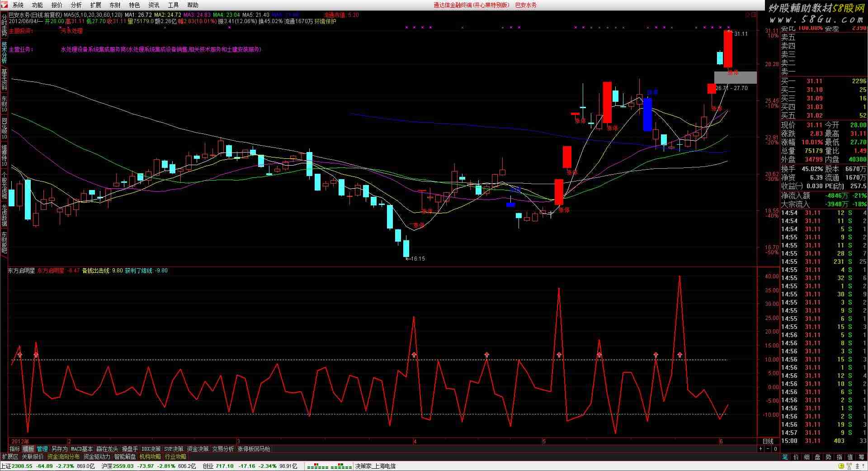Image resolution: width=868 pixels, height=471 pixels.
Task: Select the DDX决策 indicator template
Action: point(151,449)
